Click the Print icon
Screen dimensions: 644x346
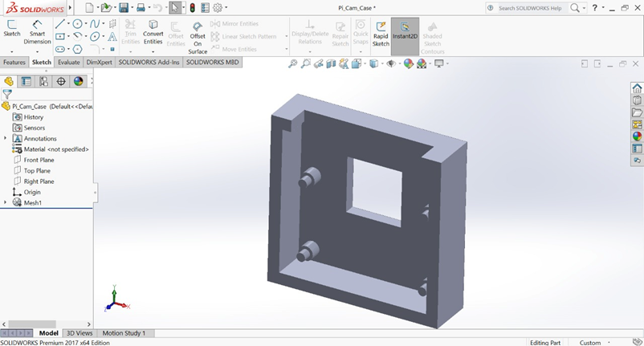click(x=141, y=7)
